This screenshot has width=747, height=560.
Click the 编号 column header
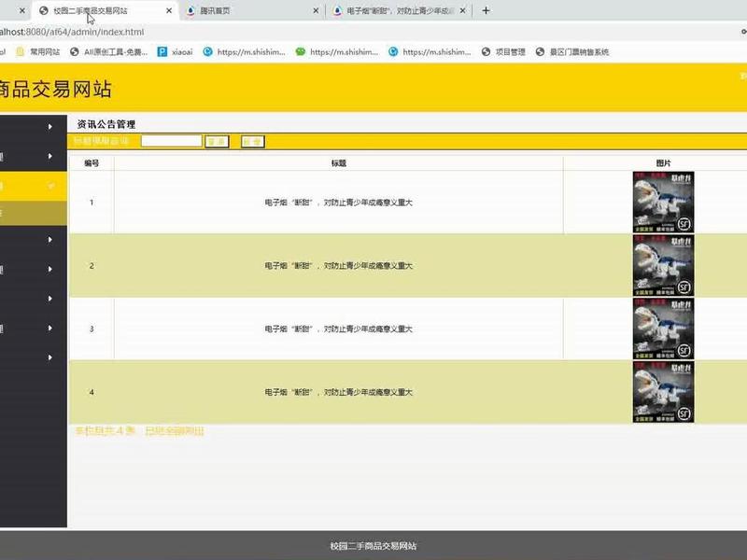click(92, 163)
